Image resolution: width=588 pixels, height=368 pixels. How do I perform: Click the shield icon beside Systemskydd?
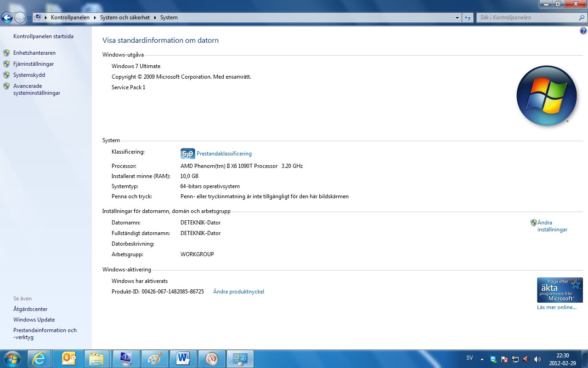click(6, 75)
